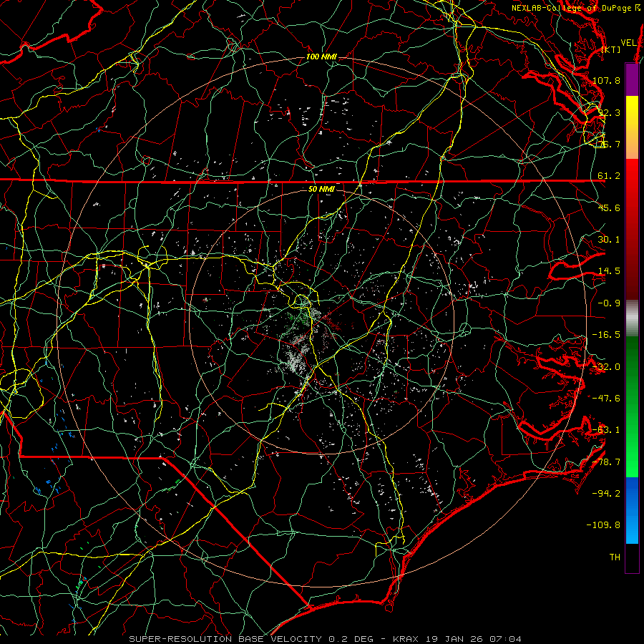Select the -109.8 value on velocity scale

coord(604,525)
